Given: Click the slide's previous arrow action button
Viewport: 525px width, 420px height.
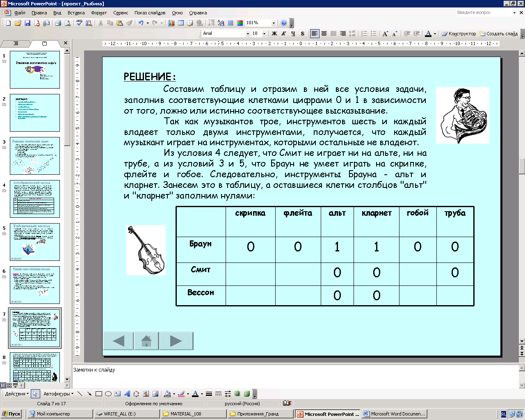Looking at the screenshot, I should 118,341.
